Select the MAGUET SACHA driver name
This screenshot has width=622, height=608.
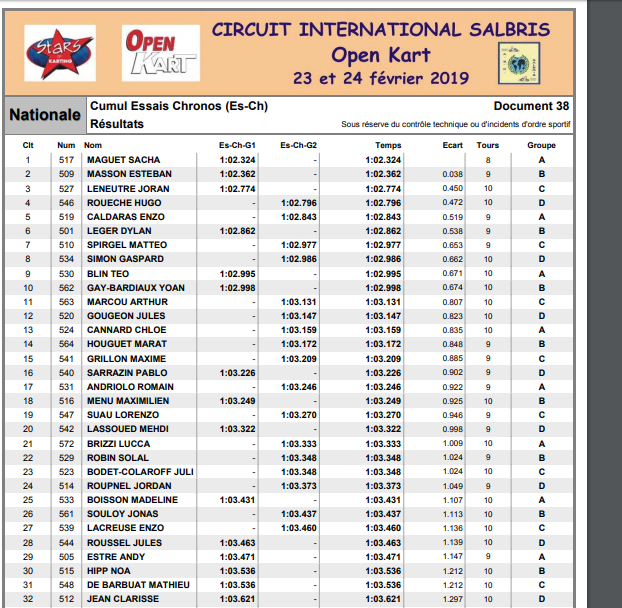point(123,160)
